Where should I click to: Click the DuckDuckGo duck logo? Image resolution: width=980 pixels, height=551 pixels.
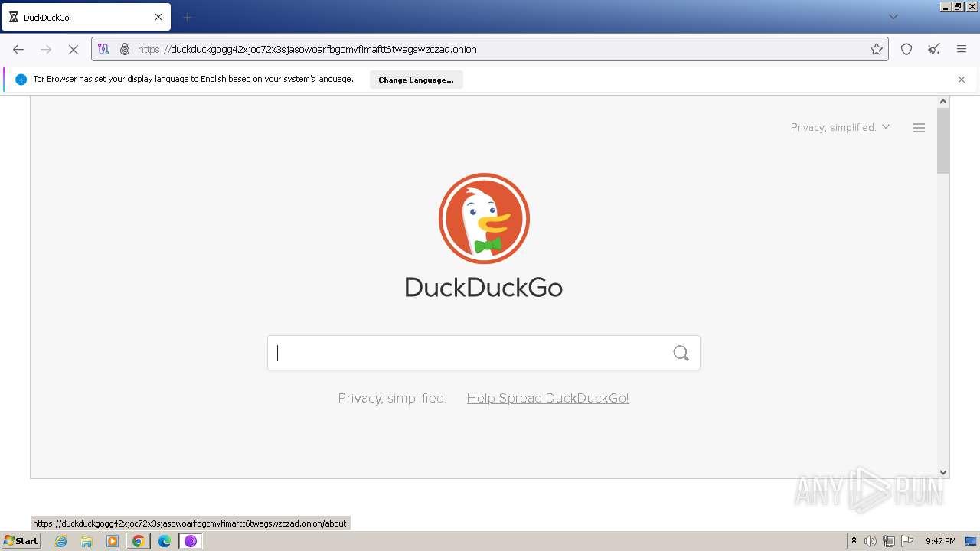tap(484, 219)
